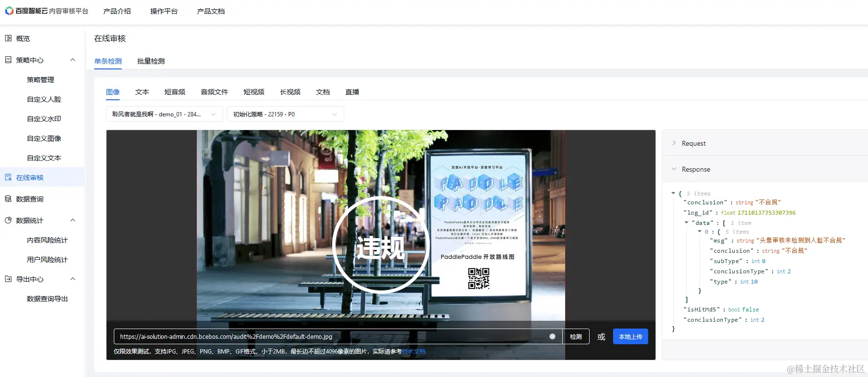Select the 长视频 content type tab
868x377 pixels.
[290, 92]
